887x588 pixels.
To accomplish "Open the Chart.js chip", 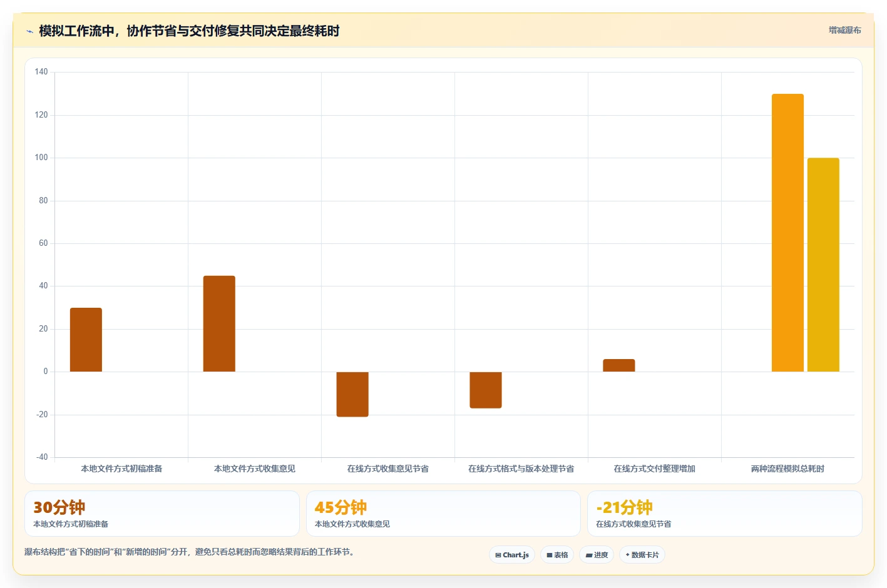I will pos(512,555).
